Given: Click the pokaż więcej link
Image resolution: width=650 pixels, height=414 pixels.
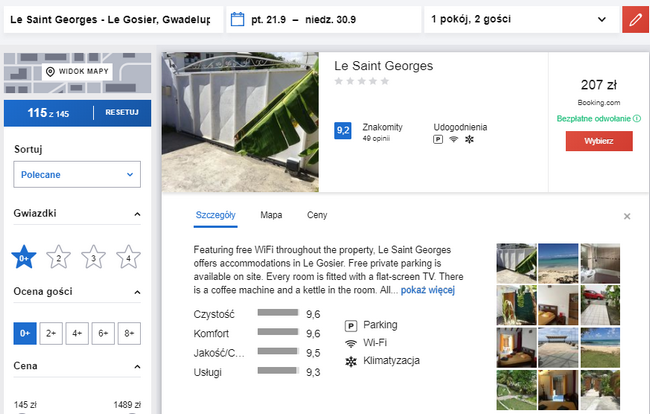Looking at the screenshot, I should tap(428, 290).
